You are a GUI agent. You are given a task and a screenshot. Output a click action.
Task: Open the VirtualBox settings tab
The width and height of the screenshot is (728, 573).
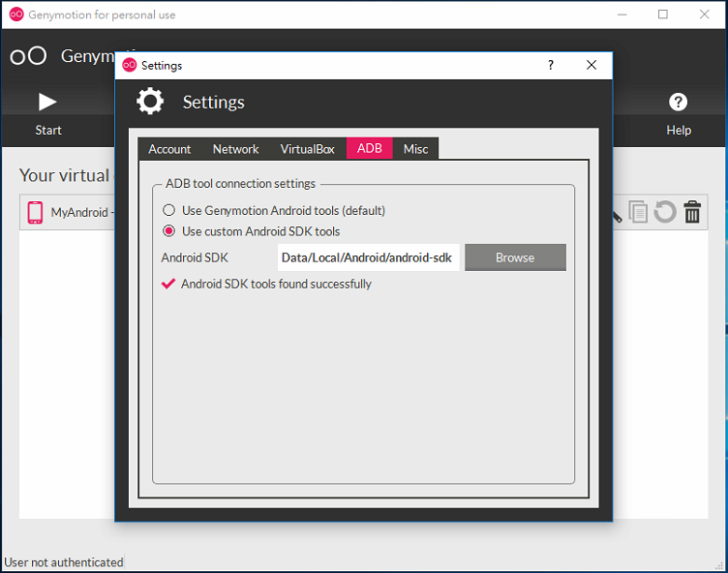pos(307,149)
